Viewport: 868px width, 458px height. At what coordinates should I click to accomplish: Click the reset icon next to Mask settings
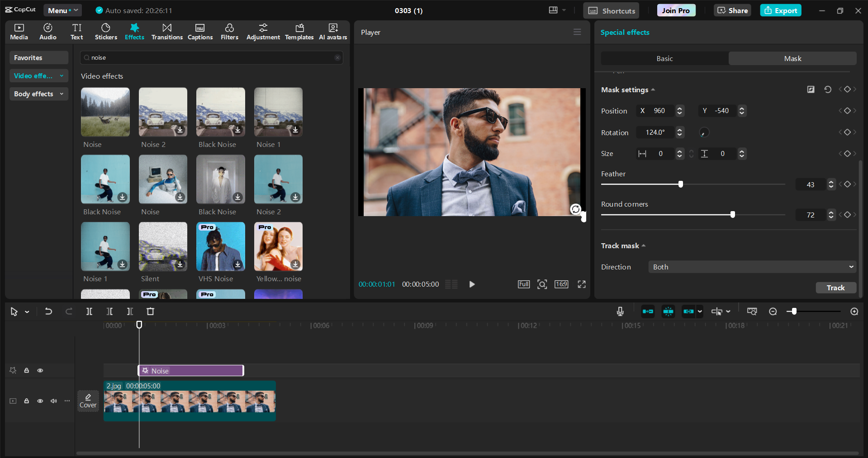828,90
